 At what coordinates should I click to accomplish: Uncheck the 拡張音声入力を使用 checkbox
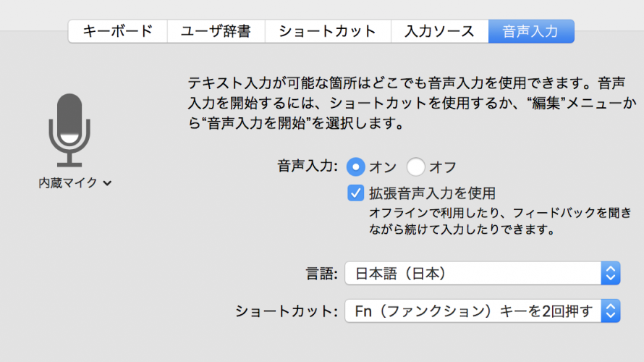coord(356,193)
